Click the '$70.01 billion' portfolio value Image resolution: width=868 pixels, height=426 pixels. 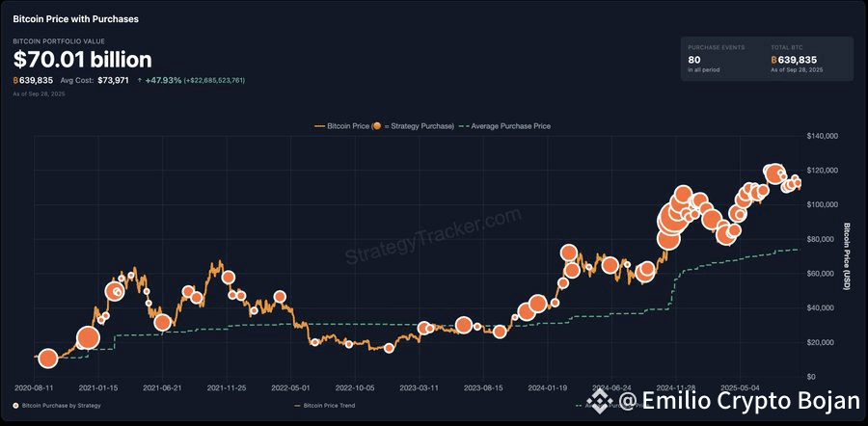[82, 60]
